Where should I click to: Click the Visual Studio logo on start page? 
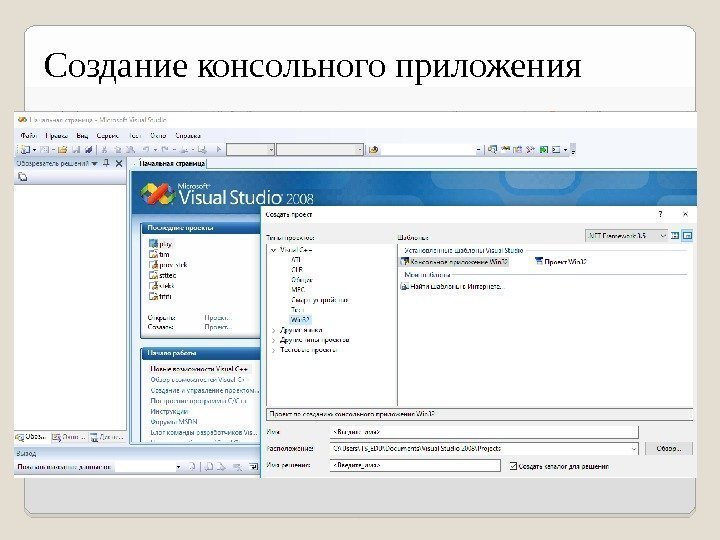pyautogui.click(x=158, y=194)
